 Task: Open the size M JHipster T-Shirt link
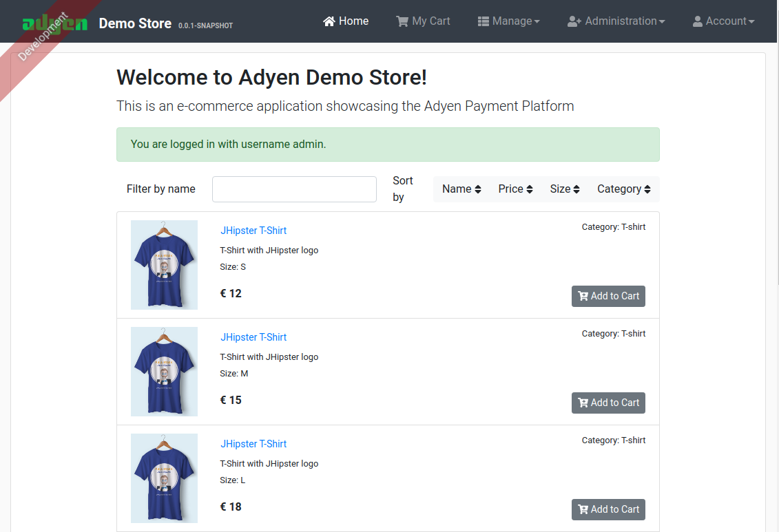click(253, 337)
